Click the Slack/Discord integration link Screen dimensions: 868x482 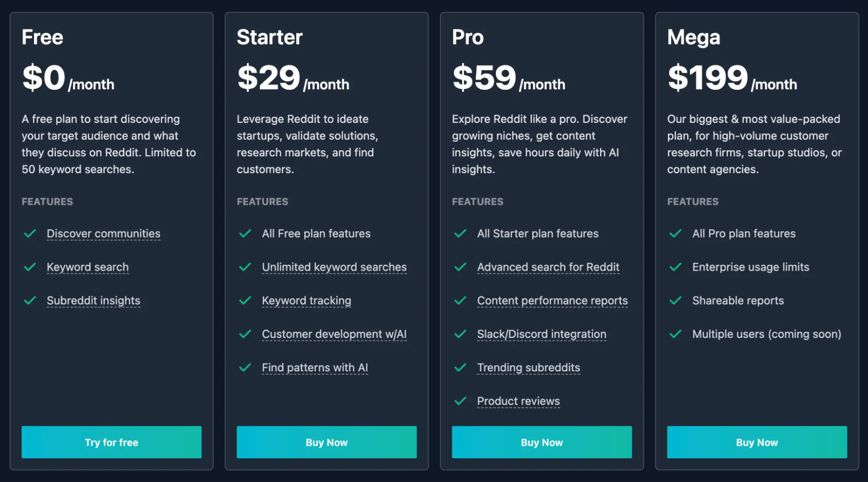541,334
